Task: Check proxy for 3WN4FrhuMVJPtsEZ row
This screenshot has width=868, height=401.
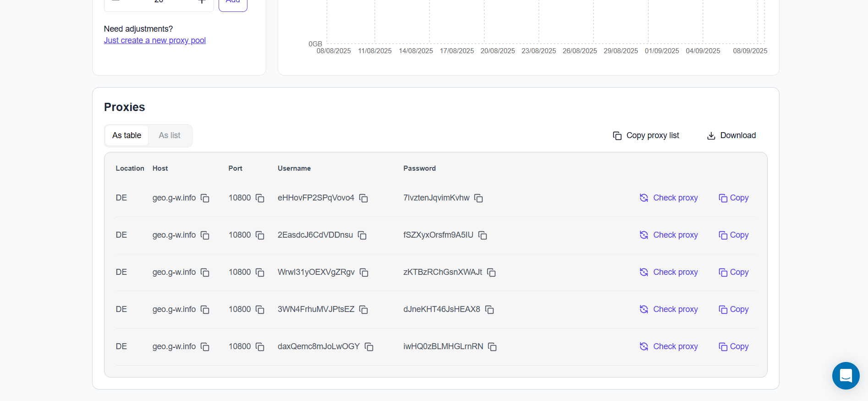Action: click(669, 309)
